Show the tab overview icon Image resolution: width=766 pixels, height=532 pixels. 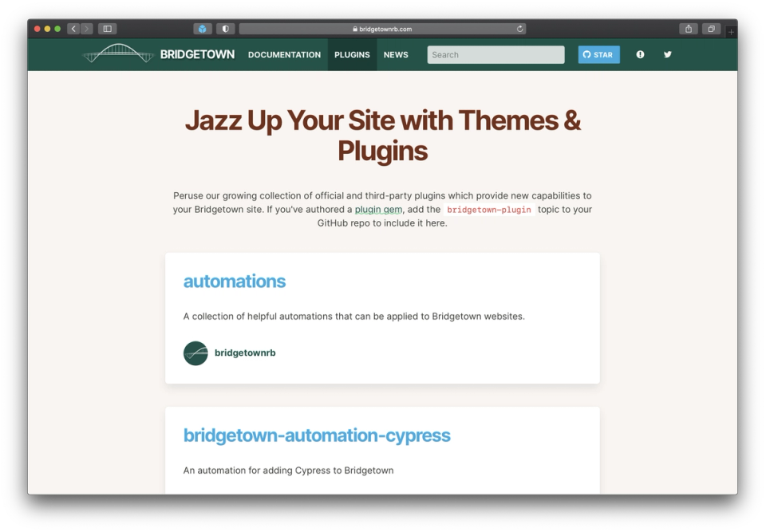[x=711, y=29]
